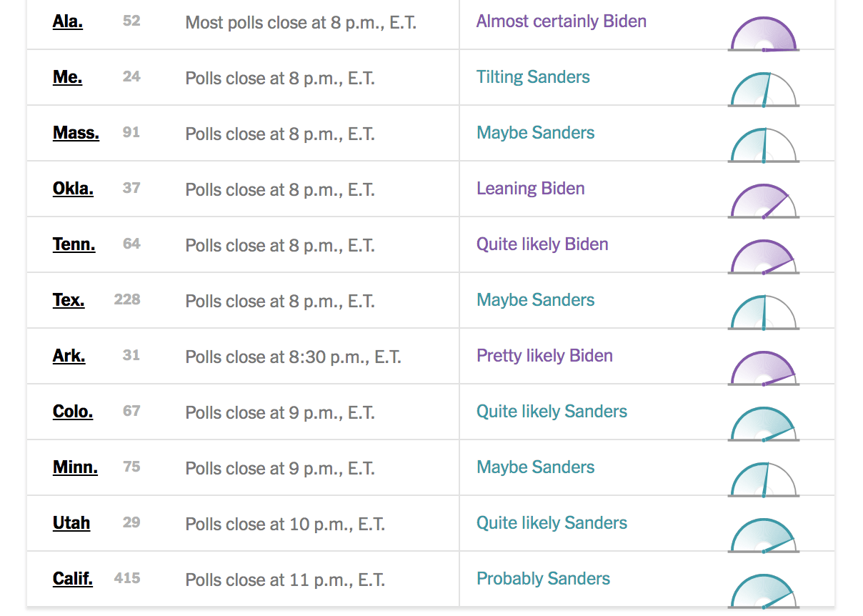
Task: Go to the Okla. state link
Action: [x=73, y=189]
